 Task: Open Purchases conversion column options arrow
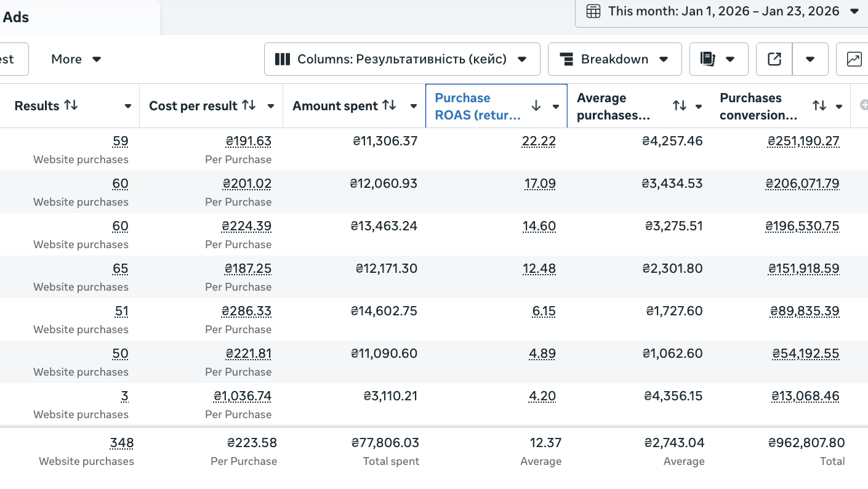pos(839,106)
